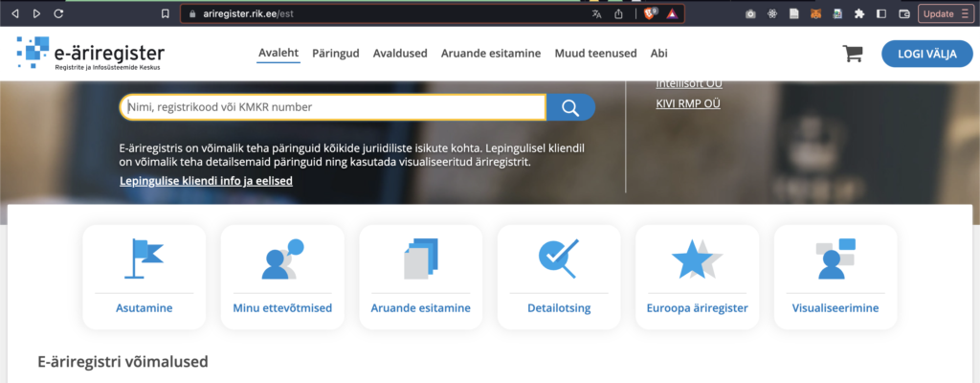Screen dimensions: 980x383
Task: Click the document page extension icon
Action: point(793,13)
